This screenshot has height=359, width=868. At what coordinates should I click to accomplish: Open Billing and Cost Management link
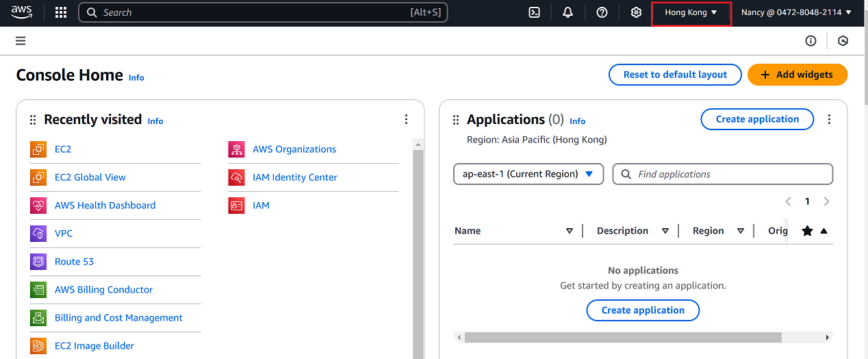tap(118, 318)
